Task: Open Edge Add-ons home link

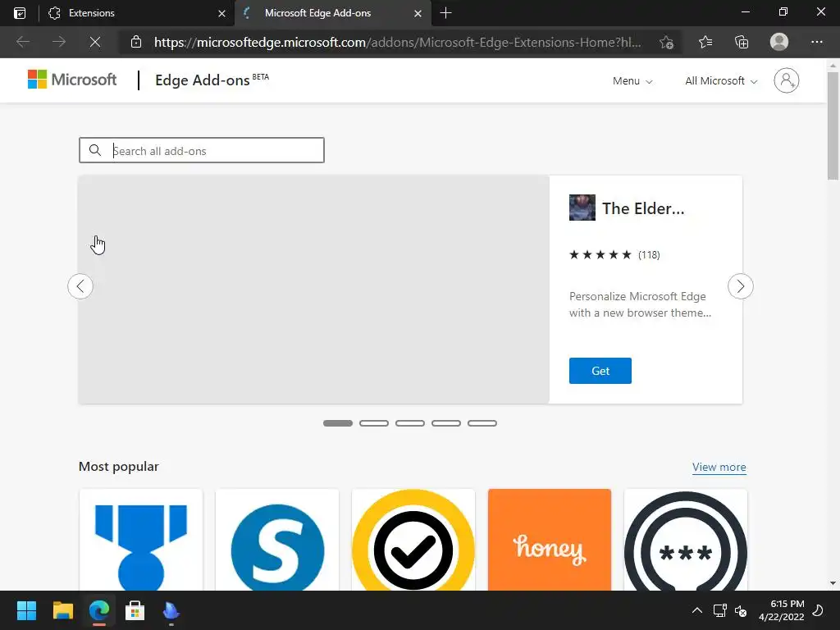Action: (212, 80)
